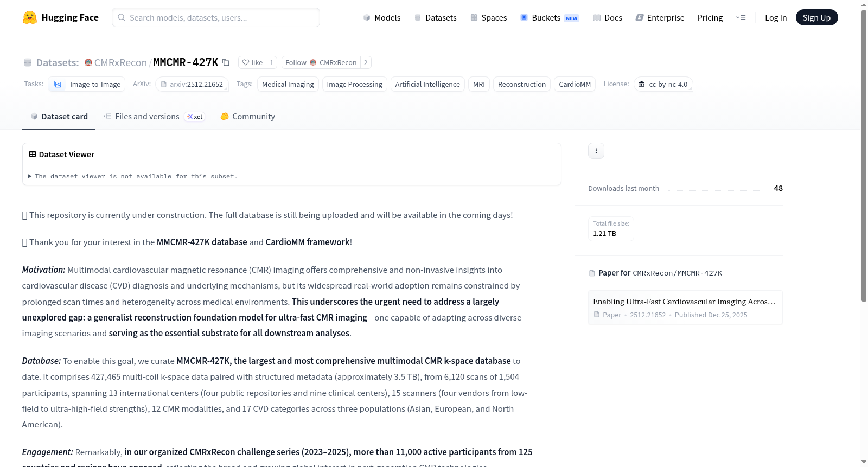
Task: Click the Reconstruction tag
Action: click(522, 84)
